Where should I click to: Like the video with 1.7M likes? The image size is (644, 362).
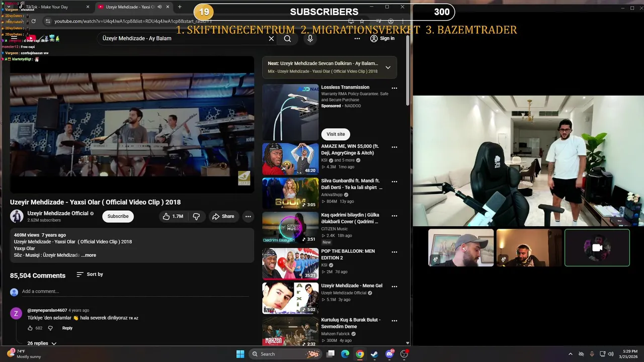coord(173,216)
